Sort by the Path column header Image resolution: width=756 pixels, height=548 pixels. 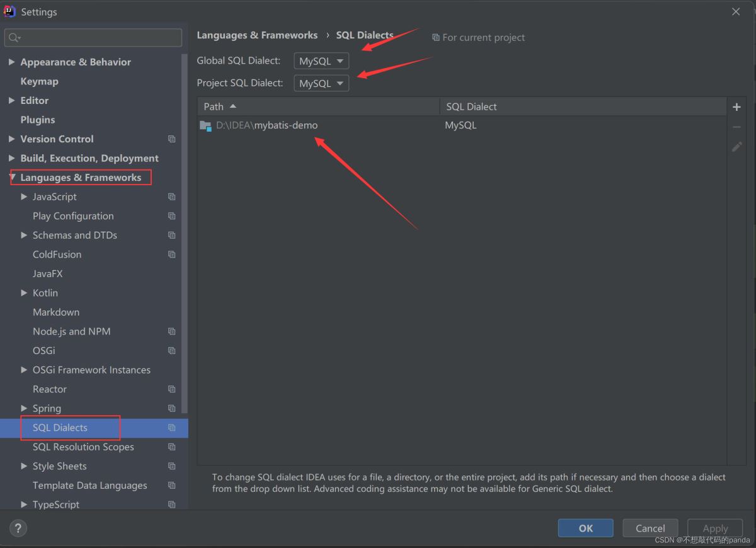319,106
